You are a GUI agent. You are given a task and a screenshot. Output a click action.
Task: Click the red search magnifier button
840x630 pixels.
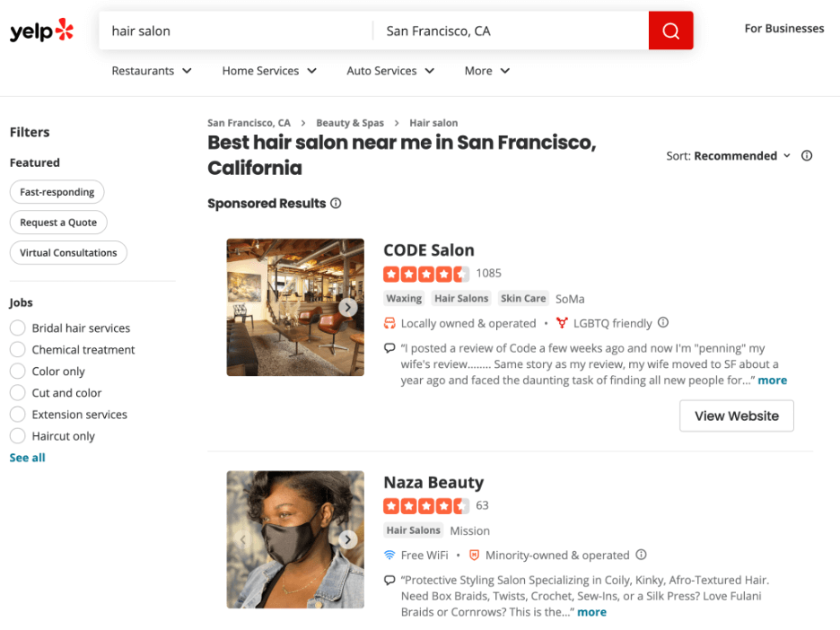click(x=670, y=31)
